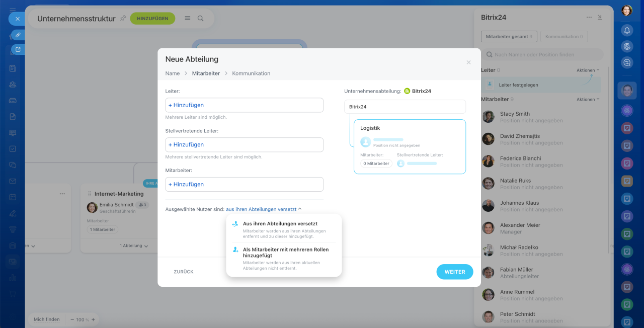Click '0 Mitarbeiter' badge in Logistik preview
644x328 pixels.
[x=376, y=163]
